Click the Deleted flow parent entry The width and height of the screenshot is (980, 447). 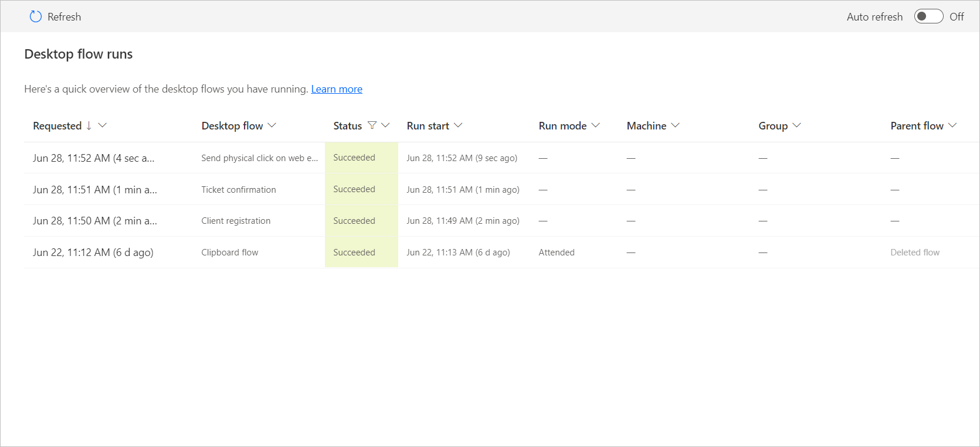click(x=914, y=252)
